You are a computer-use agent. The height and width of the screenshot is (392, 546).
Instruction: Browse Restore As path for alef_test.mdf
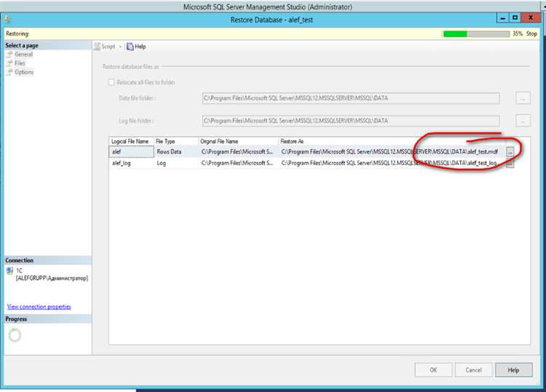pos(510,152)
